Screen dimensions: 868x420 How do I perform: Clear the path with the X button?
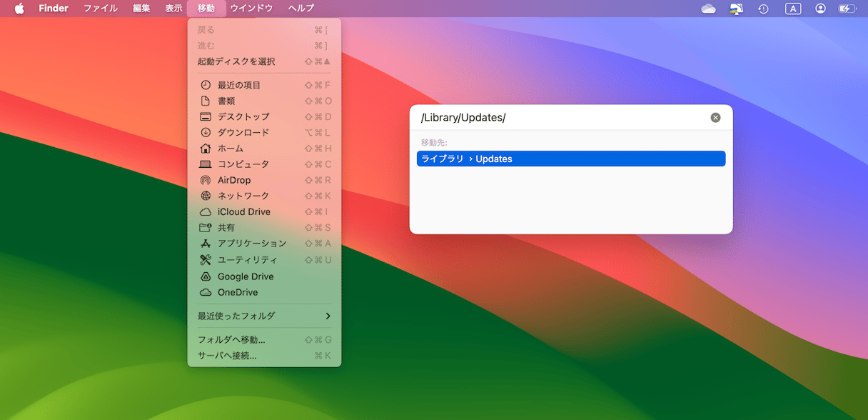coord(715,118)
